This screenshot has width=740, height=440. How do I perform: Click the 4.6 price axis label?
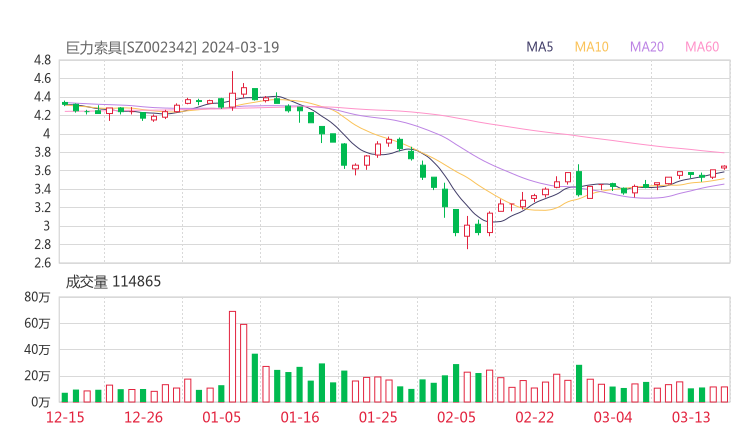[42, 78]
